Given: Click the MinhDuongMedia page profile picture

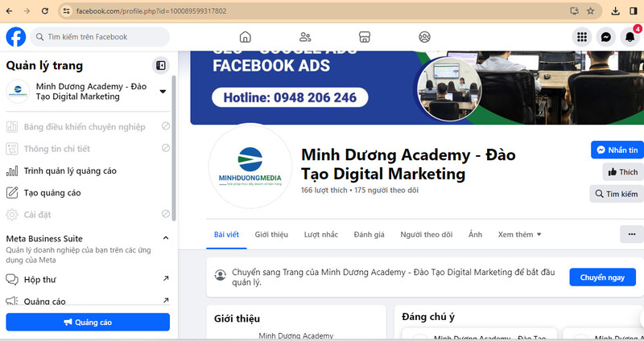Looking at the screenshot, I should [250, 166].
